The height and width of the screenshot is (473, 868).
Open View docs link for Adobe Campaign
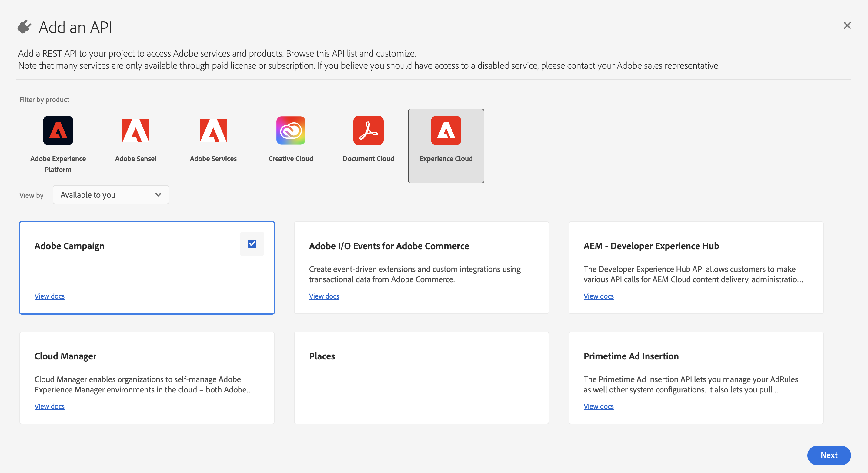click(49, 296)
